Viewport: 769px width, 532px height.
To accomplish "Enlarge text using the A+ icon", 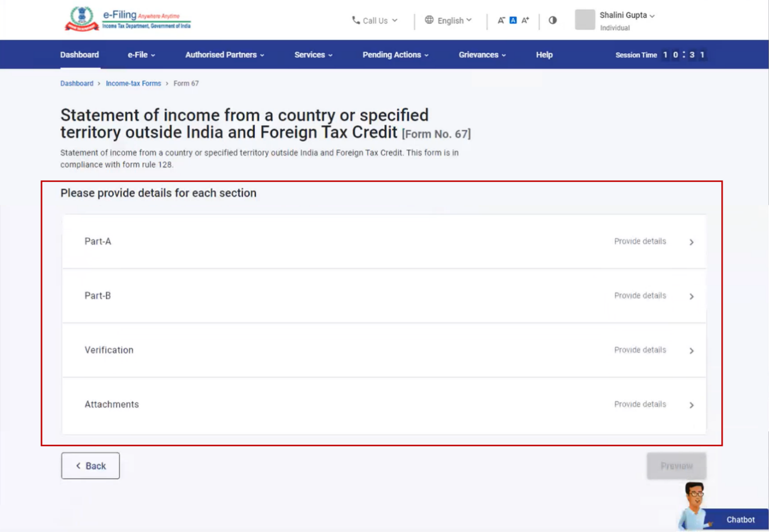I will pyautogui.click(x=525, y=20).
